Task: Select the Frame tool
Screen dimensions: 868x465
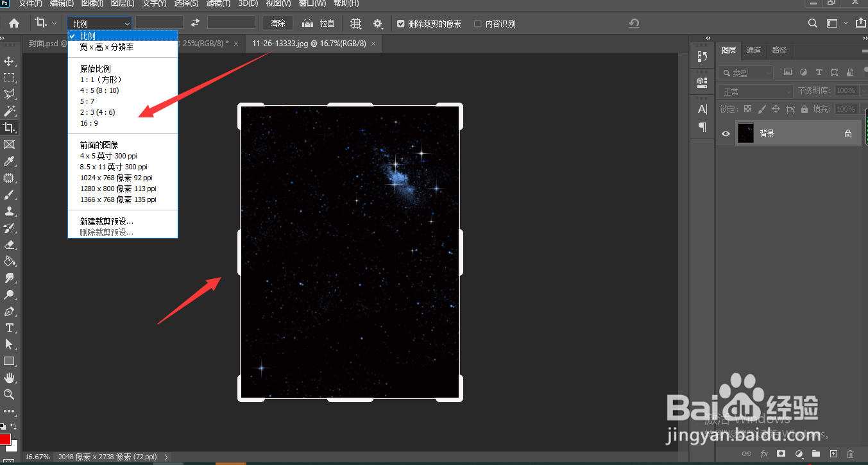Action: tap(9, 144)
